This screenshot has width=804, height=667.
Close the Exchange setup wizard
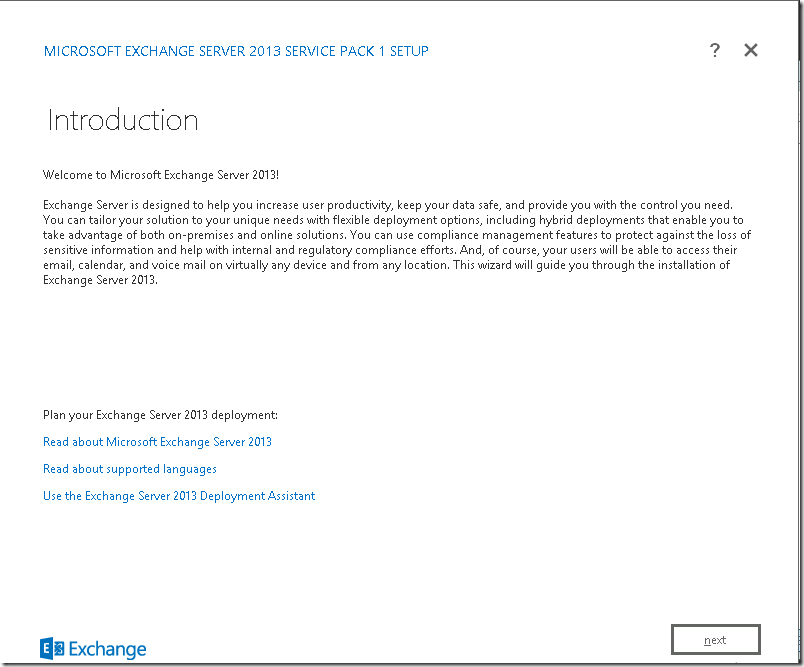(751, 50)
